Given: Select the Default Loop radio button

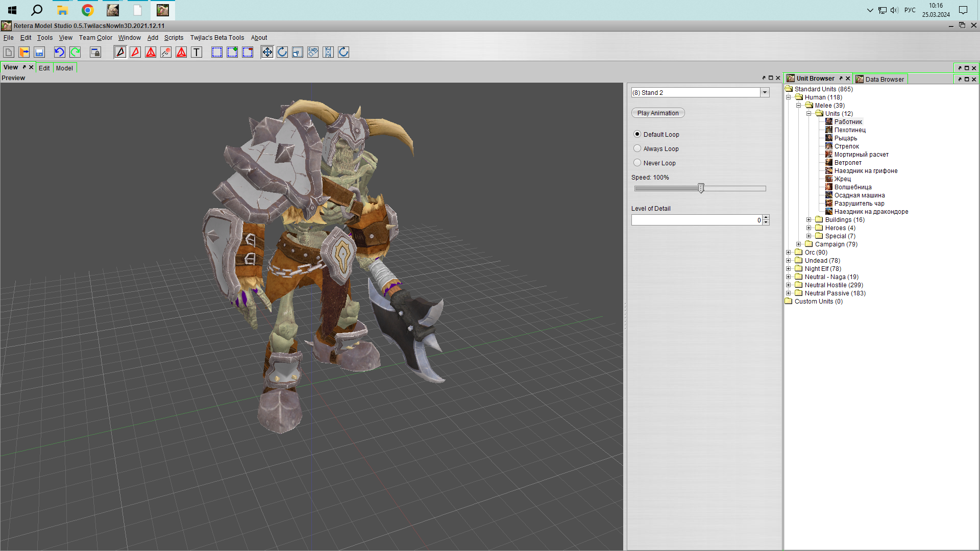Looking at the screenshot, I should pyautogui.click(x=637, y=134).
